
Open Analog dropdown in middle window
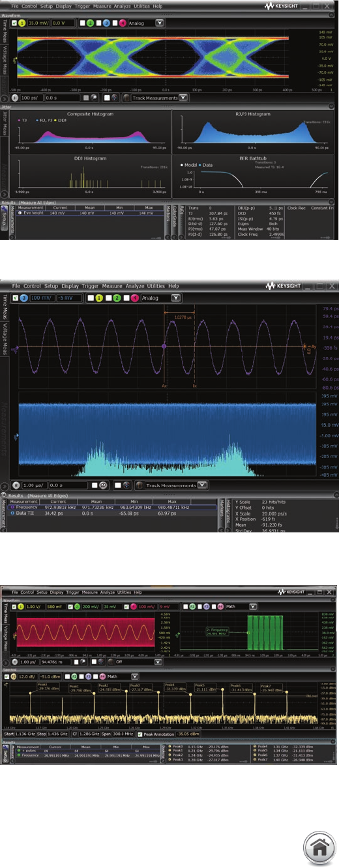pos(175,298)
